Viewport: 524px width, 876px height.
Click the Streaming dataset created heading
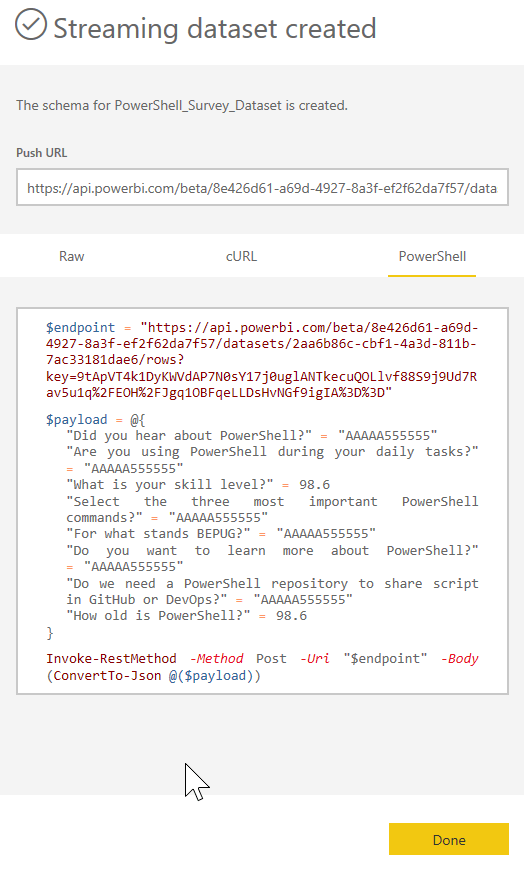[x=215, y=28]
